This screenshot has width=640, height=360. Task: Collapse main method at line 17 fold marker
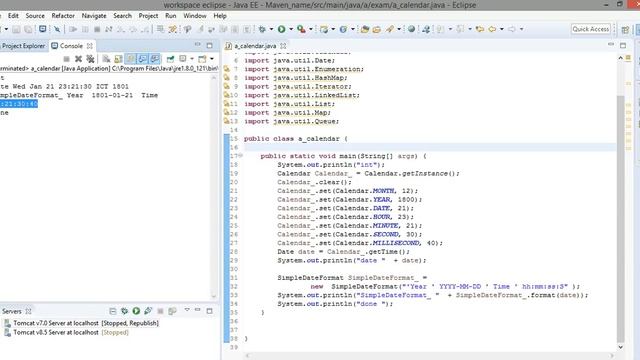(x=241, y=156)
